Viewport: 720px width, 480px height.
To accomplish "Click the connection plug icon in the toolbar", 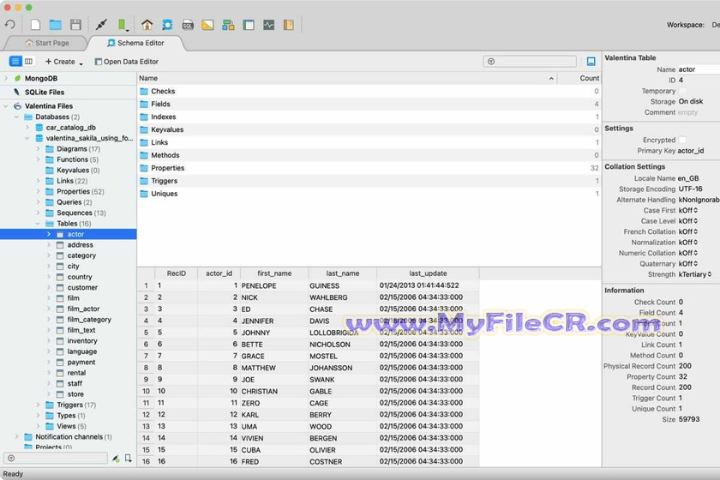I will [101, 24].
